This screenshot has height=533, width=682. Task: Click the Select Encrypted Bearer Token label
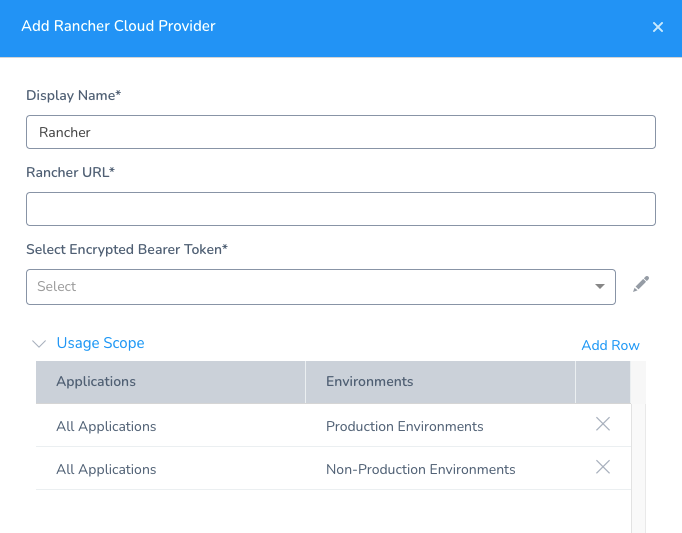[127, 249]
